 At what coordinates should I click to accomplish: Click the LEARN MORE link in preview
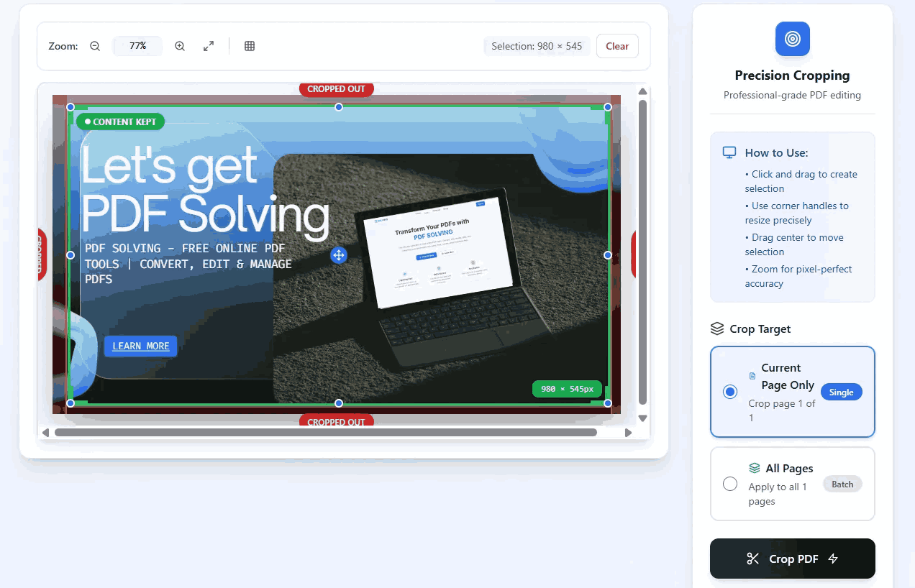141,346
